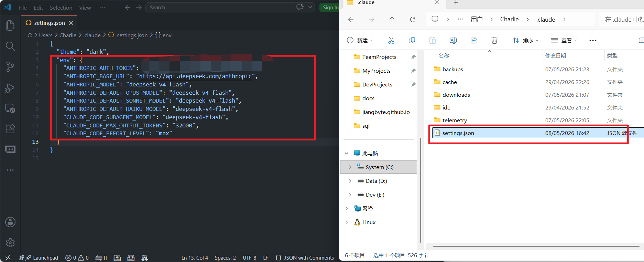Refresh the .claude folder view
The image size is (644, 262).
pos(413,19)
